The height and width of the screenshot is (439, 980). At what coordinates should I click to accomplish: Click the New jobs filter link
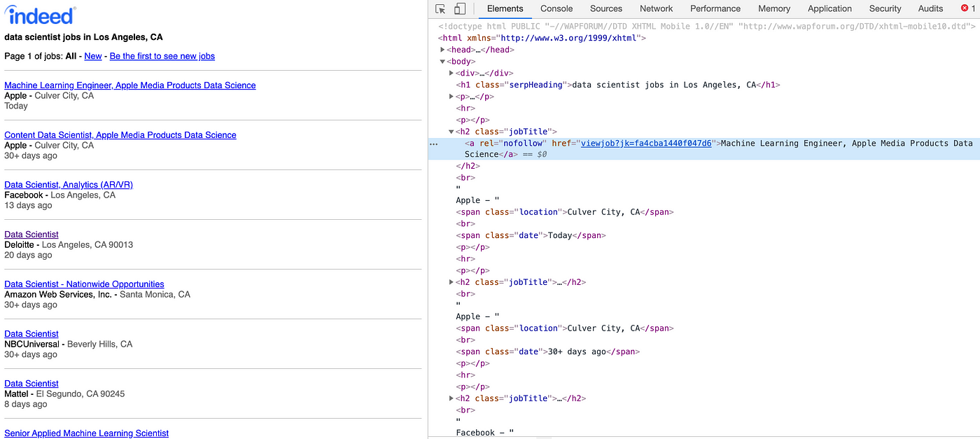click(x=93, y=56)
